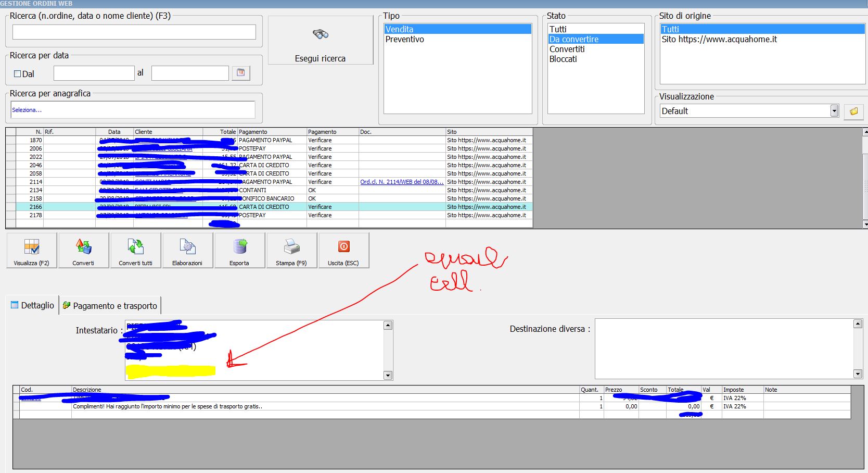Select Tutti in Sito di origine list

coord(762,29)
